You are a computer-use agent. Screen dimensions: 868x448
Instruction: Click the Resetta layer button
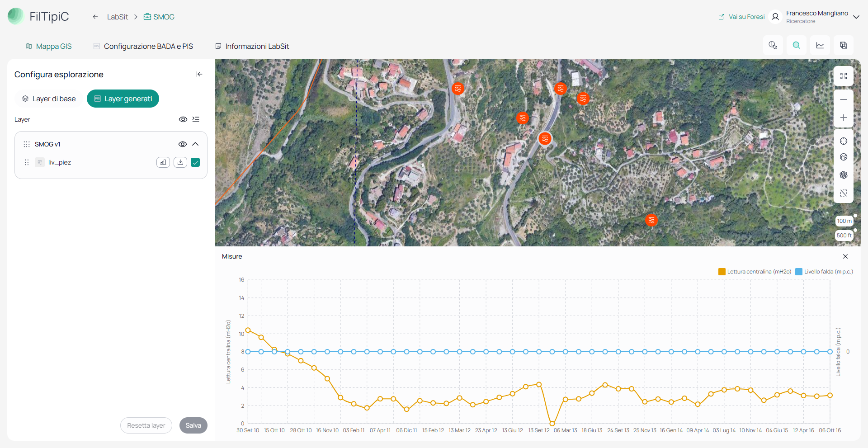[x=146, y=425]
